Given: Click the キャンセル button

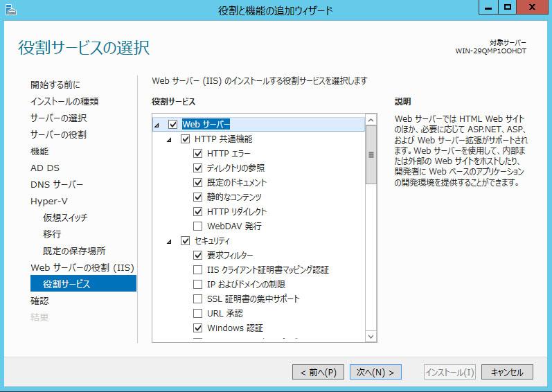Looking at the screenshot, I should click(507, 372).
